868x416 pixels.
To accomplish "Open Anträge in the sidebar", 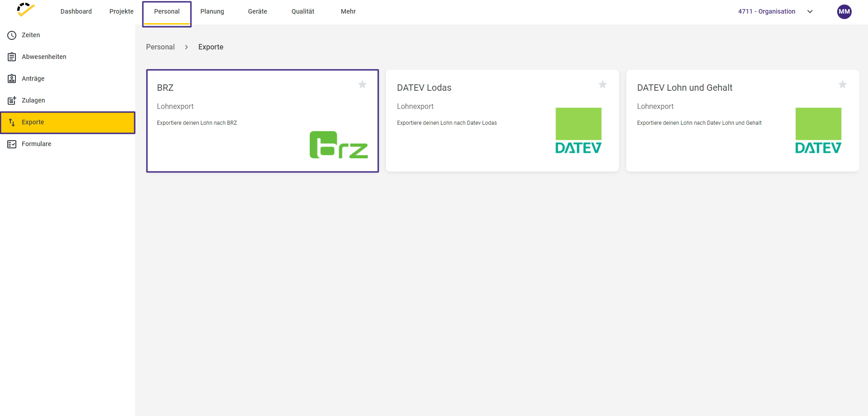I will tap(68, 79).
